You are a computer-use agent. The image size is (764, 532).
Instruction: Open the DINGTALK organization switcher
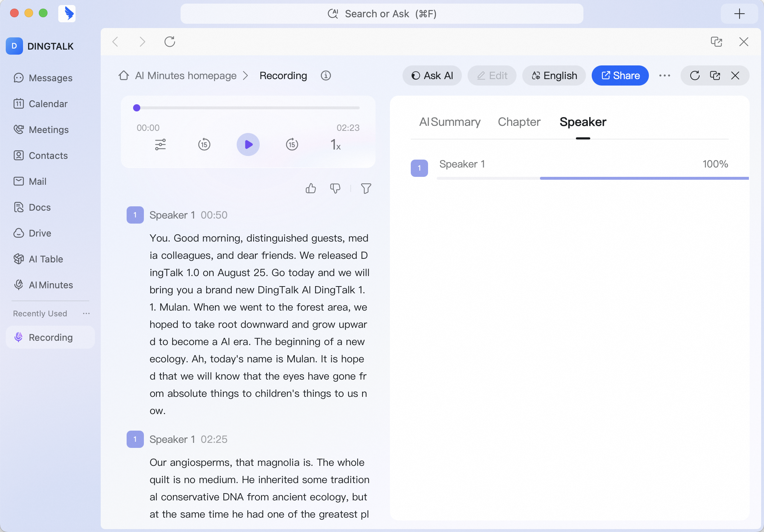(x=40, y=46)
